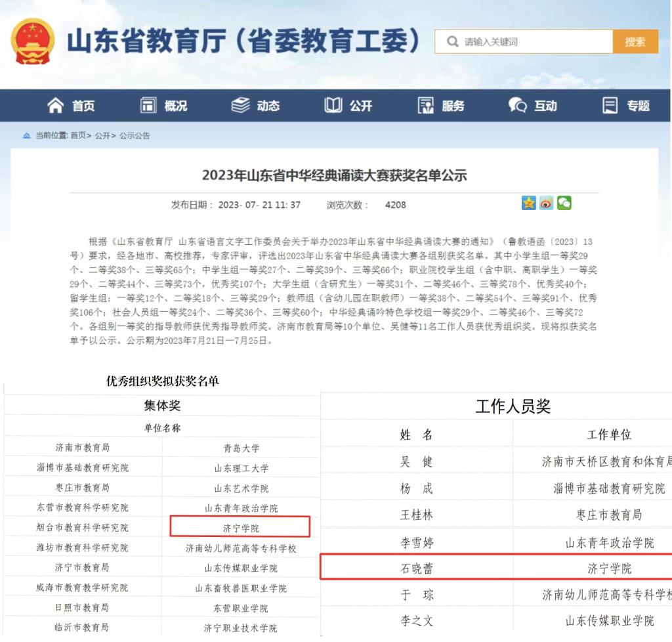672x642 pixels.
Task: Open 公开 in the breadcrumb path
Action: tap(102, 136)
